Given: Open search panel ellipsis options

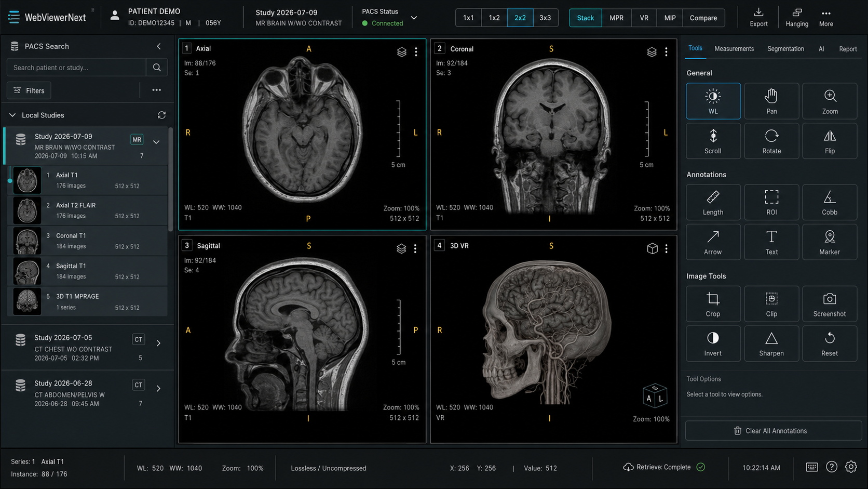Looking at the screenshot, I should pyautogui.click(x=156, y=90).
